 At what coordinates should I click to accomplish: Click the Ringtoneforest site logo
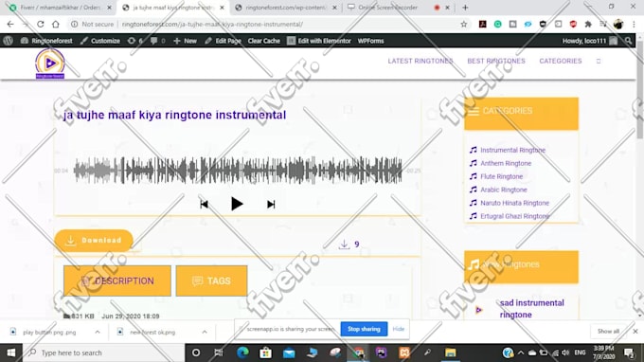tap(49, 63)
